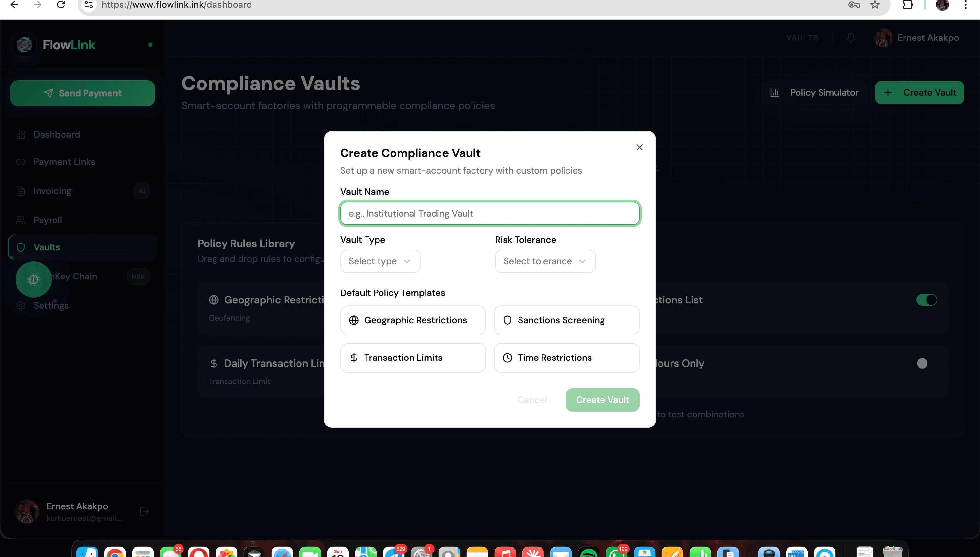Select the Sanctions Screening policy template
980x557 pixels.
coord(566,320)
